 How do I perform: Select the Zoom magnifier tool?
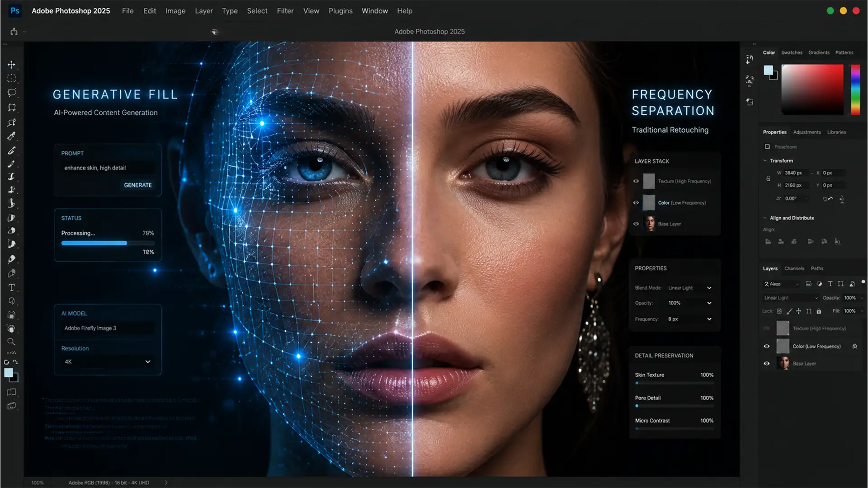coord(12,342)
